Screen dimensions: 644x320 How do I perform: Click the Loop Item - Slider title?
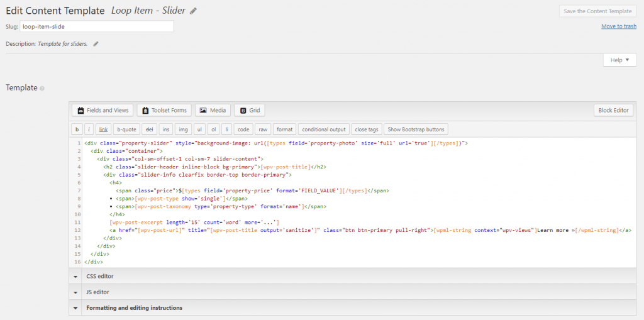[148, 11]
